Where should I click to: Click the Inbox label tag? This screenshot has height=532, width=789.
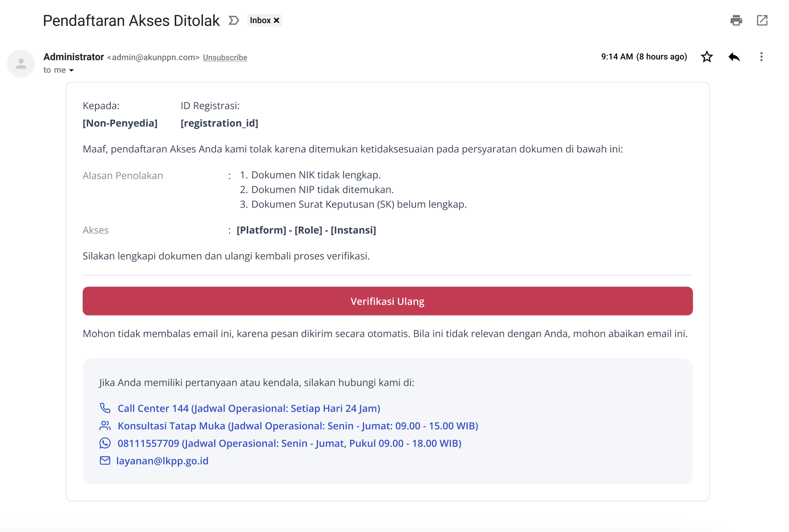click(260, 20)
